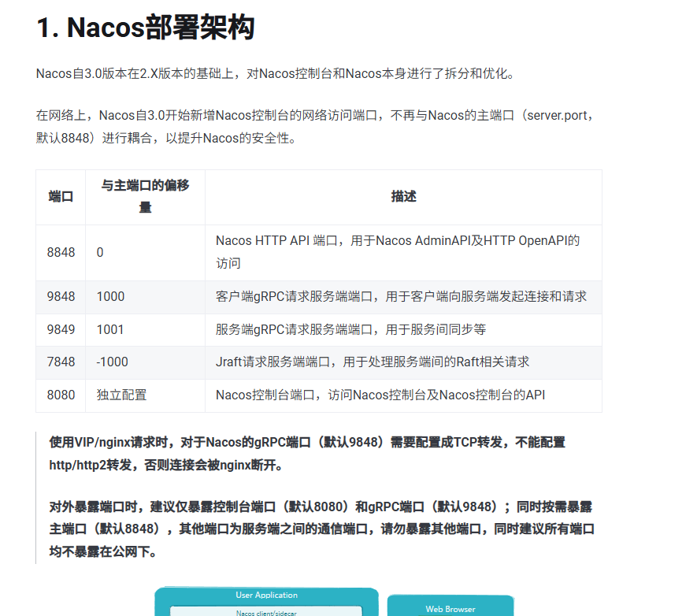Click 'Web Browser' box in diagram
This screenshot has height=616, width=697.
pyautogui.click(x=450, y=607)
